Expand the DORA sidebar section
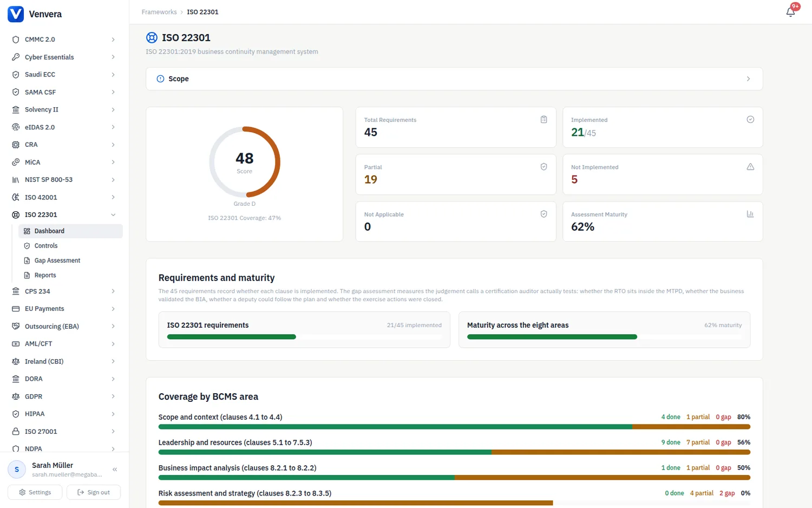Viewport: 812px width, 508px height. click(113, 379)
